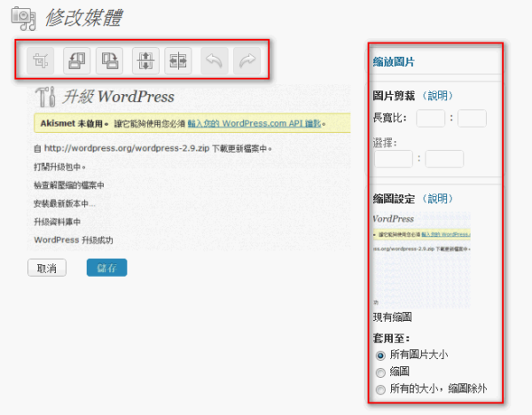Focus second 長寬比 aspect ratio field
The height and width of the screenshot is (415, 532).
click(472, 119)
